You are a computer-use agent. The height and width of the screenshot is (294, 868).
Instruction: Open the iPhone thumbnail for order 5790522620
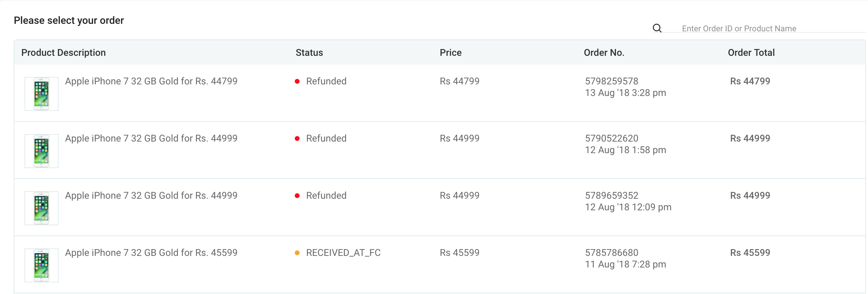point(42,151)
